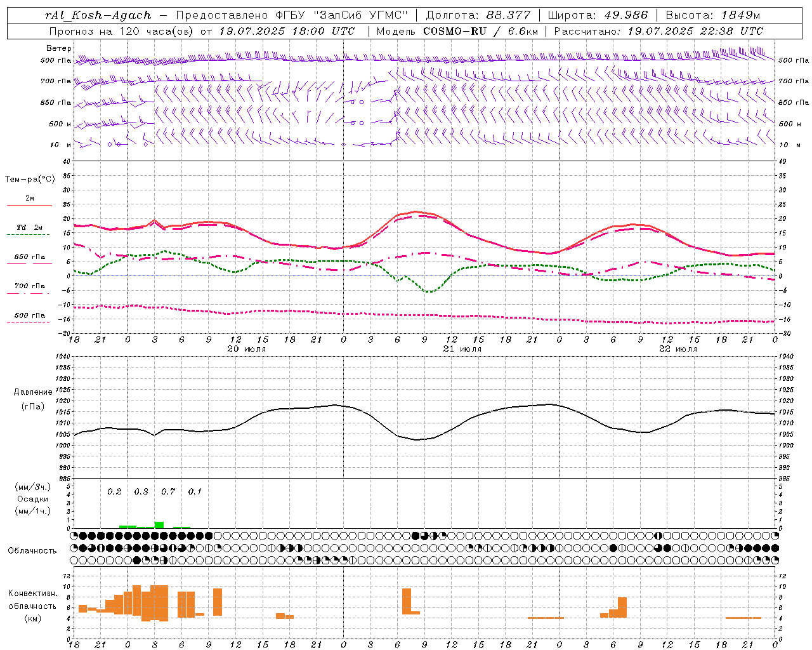Click the 20 июля date label
This screenshot has height=650, width=812.
point(247,349)
